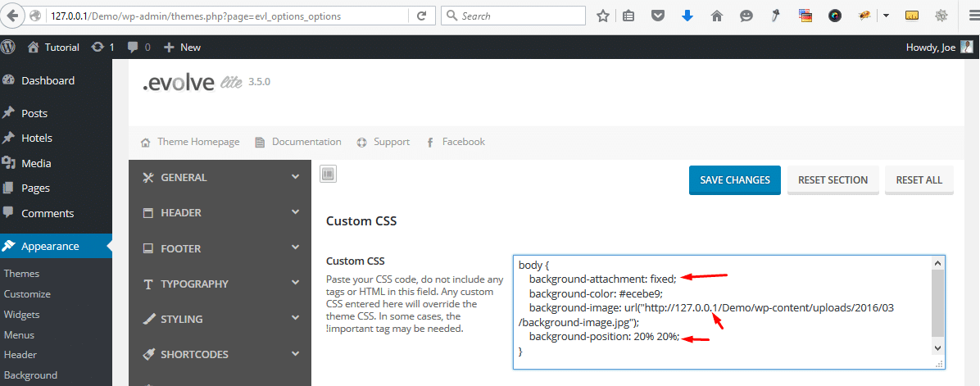This screenshot has width=980, height=386.
Task: Click the SAVE CHANGES button
Action: coord(735,180)
